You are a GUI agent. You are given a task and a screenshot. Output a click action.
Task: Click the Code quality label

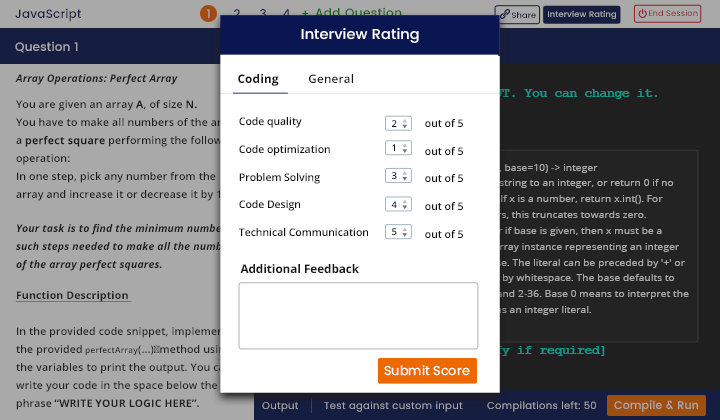(x=270, y=122)
